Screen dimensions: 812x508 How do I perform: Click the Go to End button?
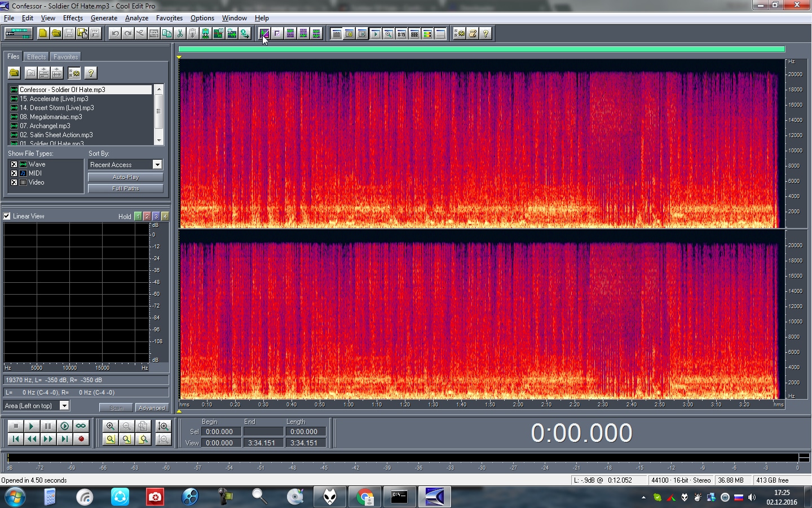point(65,439)
